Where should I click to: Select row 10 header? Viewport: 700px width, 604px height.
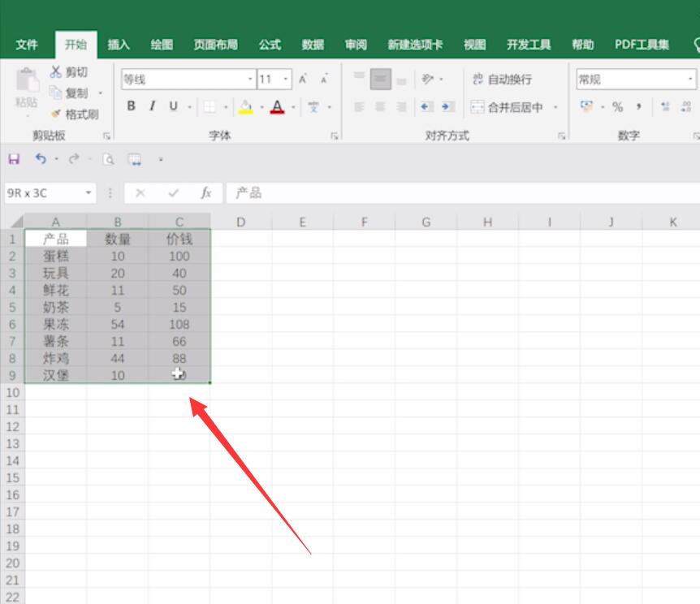[x=12, y=392]
